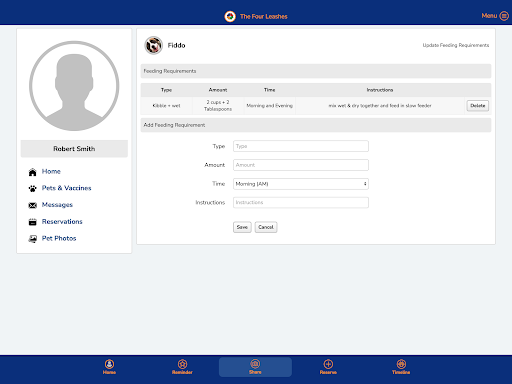This screenshot has width=512, height=384.
Task: Focus the Amount input field
Action: 301,165
